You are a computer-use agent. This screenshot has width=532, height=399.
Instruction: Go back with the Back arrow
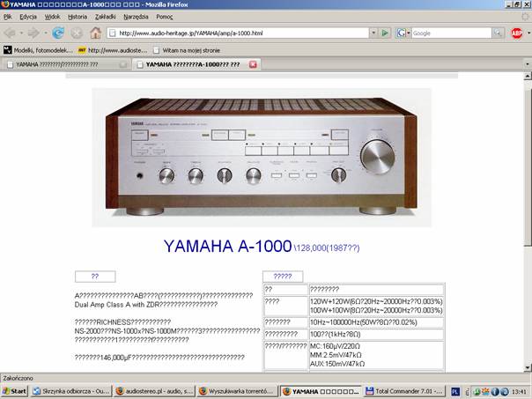[11, 33]
